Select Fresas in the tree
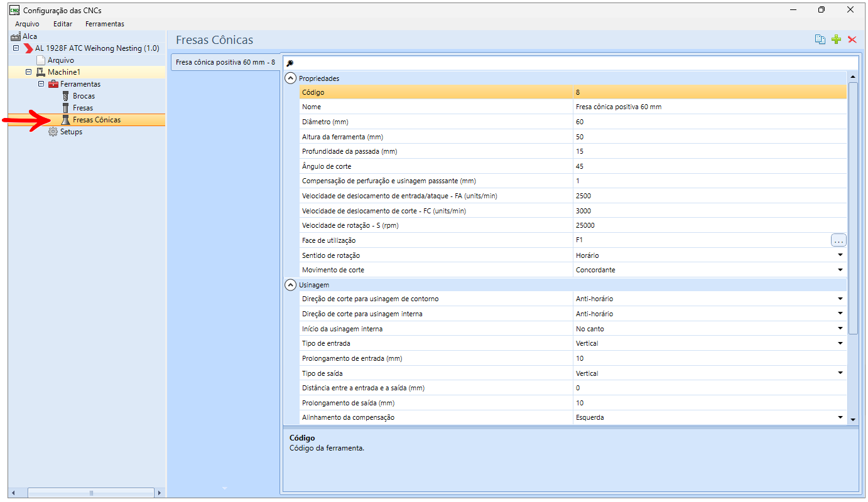Screen dimensions: 868x502 pos(83,108)
